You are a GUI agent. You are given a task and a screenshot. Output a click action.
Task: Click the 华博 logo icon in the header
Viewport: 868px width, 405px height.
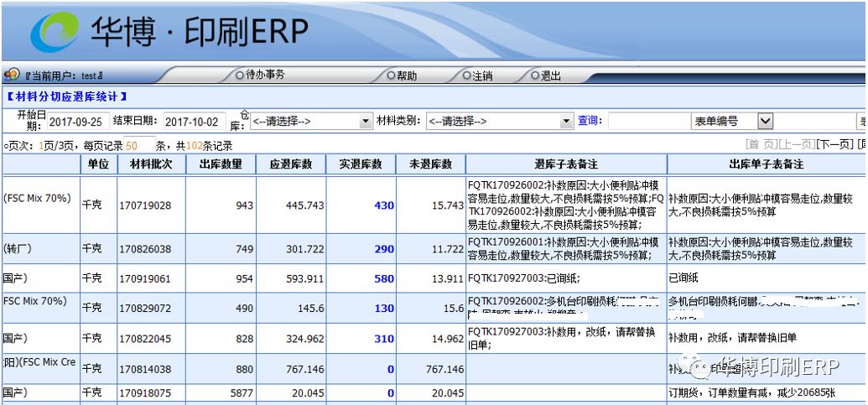[55, 31]
